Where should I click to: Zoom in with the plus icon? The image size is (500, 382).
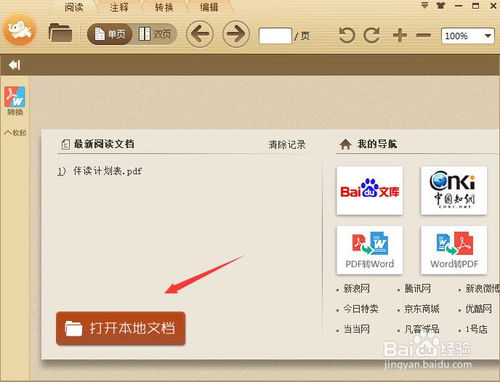point(400,35)
